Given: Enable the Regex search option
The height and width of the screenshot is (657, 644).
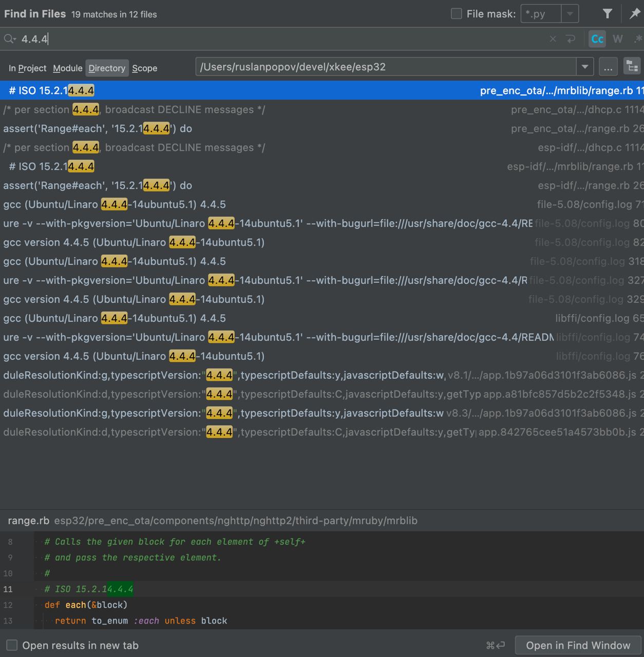Looking at the screenshot, I should [x=637, y=39].
